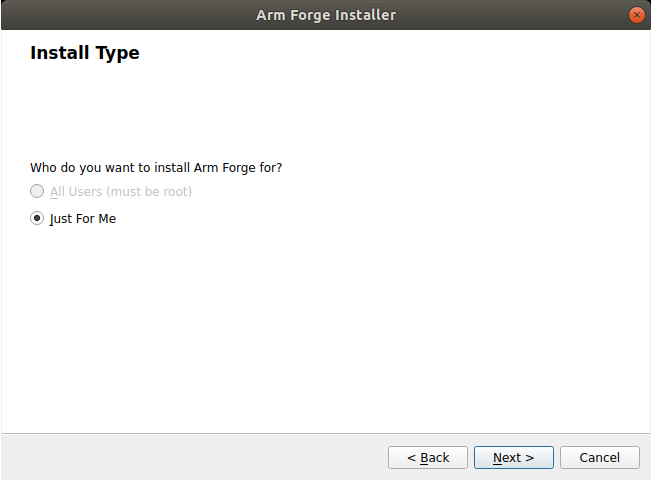The image size is (652, 481).
Task: Return to previous page with Back
Action: pos(428,457)
